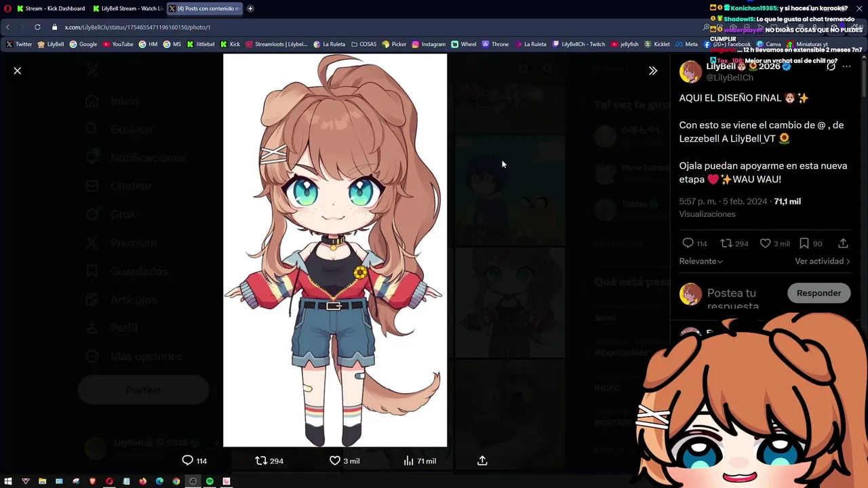
Task: Switch to Stream - Kick Dashboard tab
Action: [x=50, y=8]
